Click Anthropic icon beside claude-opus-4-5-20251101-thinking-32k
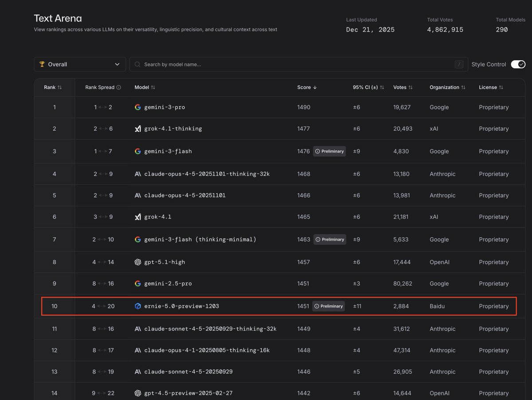The width and height of the screenshot is (532, 400). pyautogui.click(x=138, y=174)
